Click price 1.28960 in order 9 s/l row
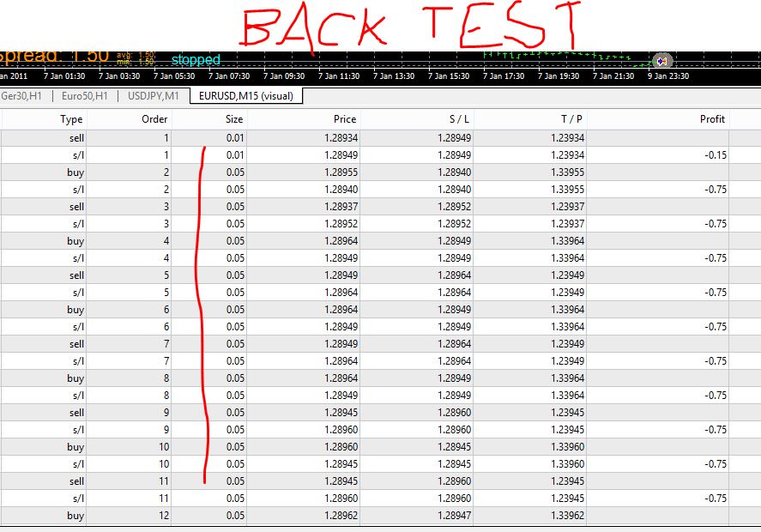The height and width of the screenshot is (532, 761). [x=341, y=430]
